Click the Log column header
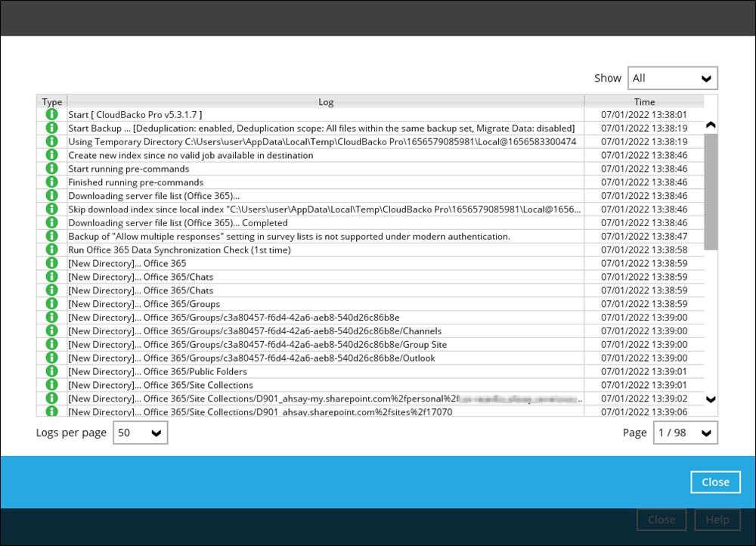The height and width of the screenshot is (546, 756). coord(325,102)
